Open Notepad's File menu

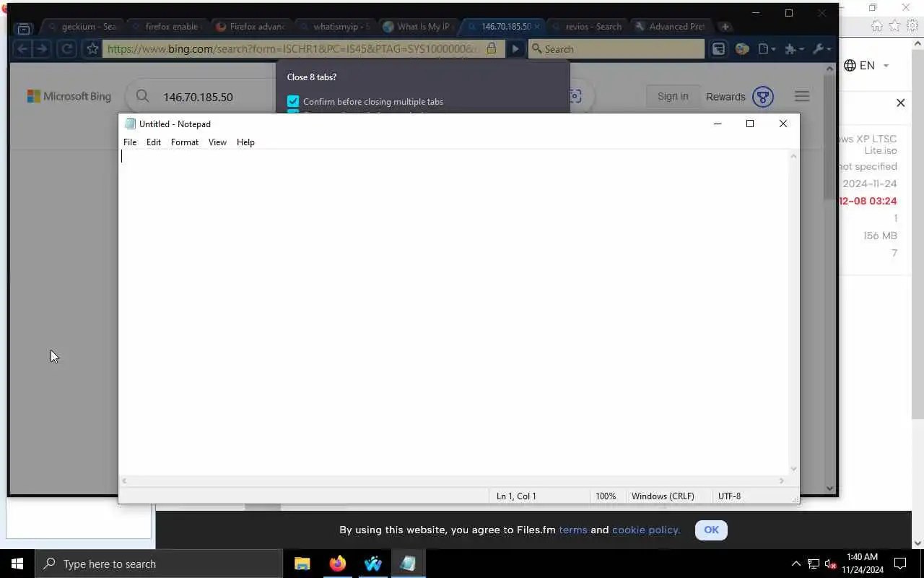[130, 142]
